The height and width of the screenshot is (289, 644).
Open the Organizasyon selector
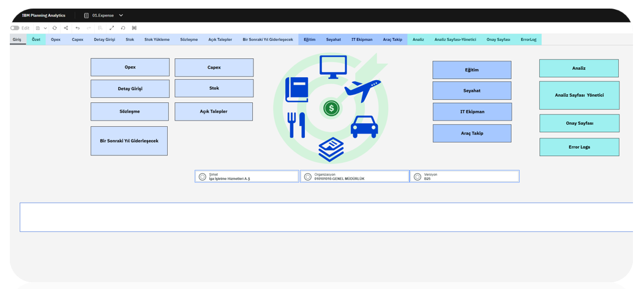click(354, 176)
